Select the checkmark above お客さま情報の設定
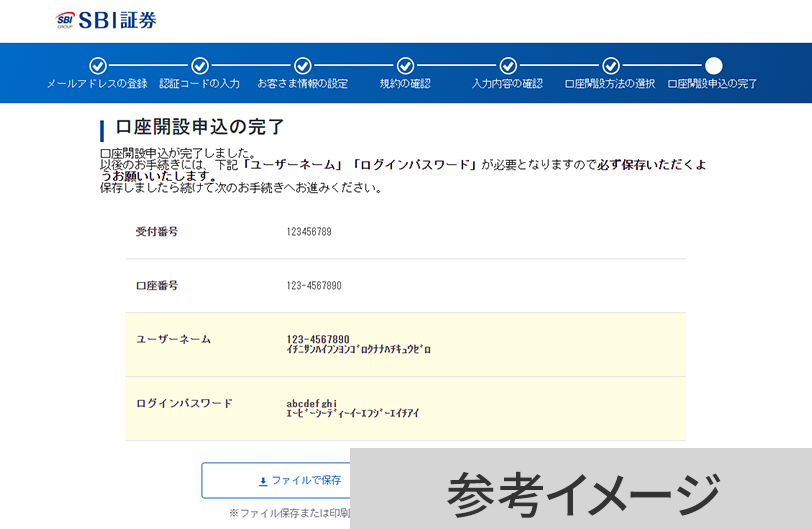This screenshot has width=812, height=529. [x=303, y=66]
